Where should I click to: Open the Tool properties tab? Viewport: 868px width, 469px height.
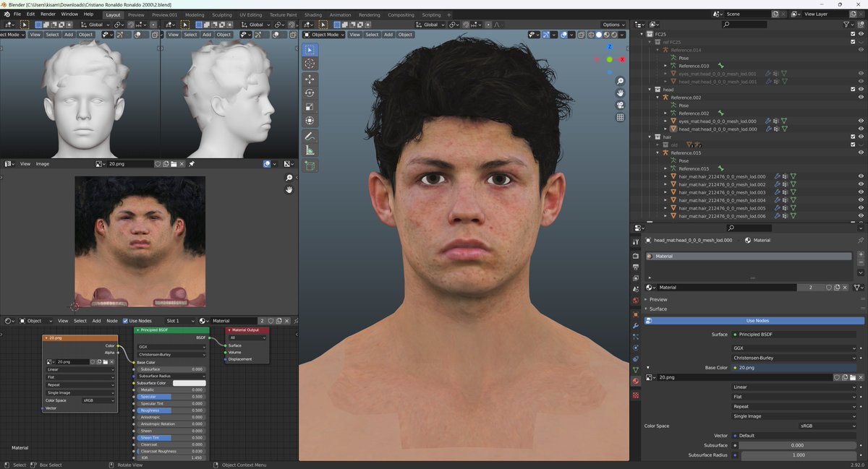pos(636,241)
